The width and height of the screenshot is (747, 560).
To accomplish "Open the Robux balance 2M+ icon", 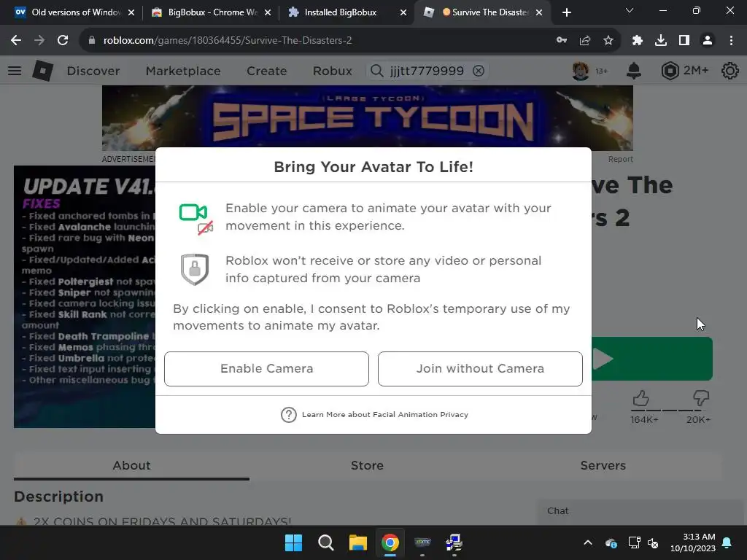I will click(670, 71).
